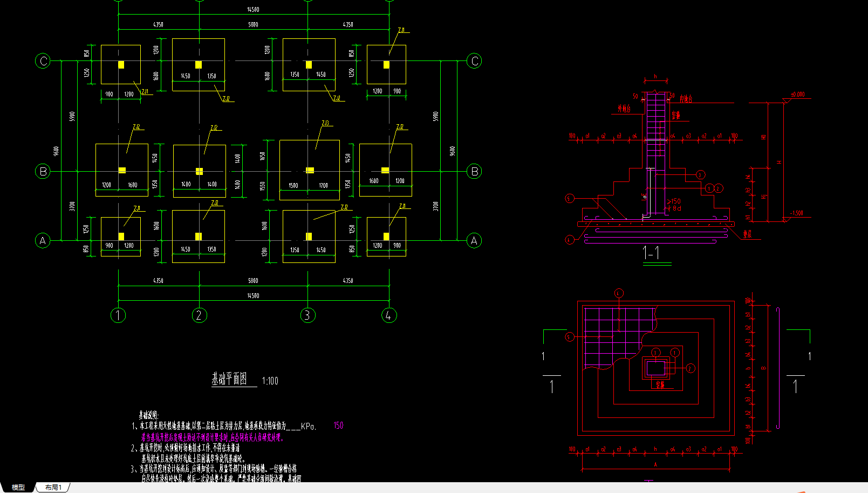868x493 pixels.
Task: Click callout circle 5 in section 1-1
Action: pyautogui.click(x=570, y=199)
